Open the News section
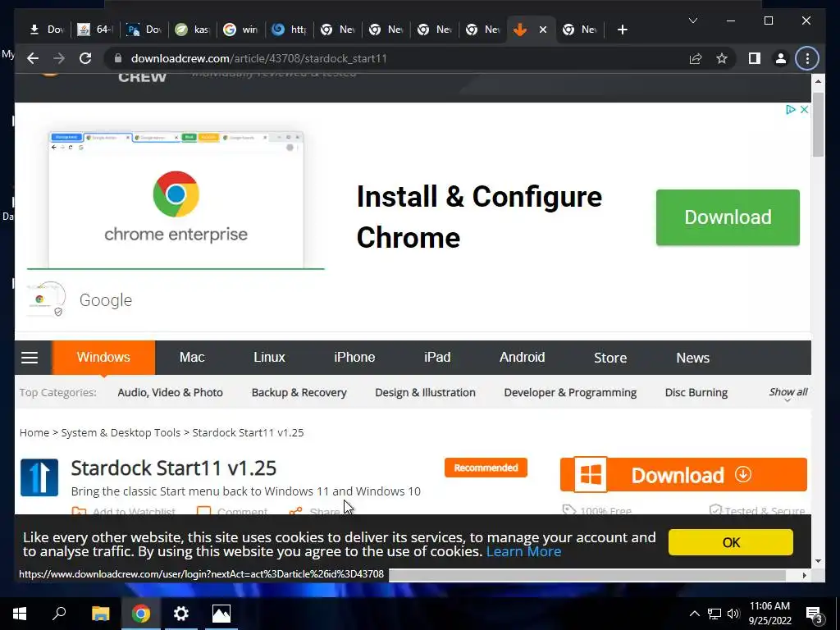840x630 pixels. [x=692, y=358]
